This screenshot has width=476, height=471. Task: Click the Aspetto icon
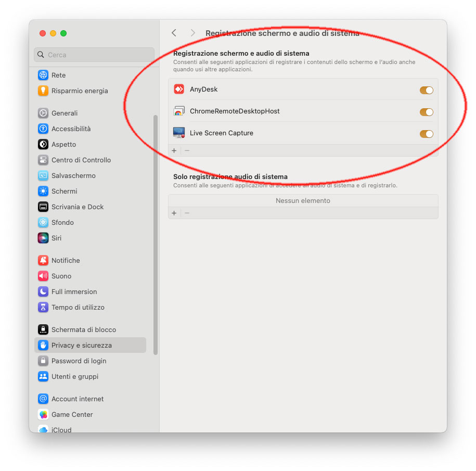[43, 144]
